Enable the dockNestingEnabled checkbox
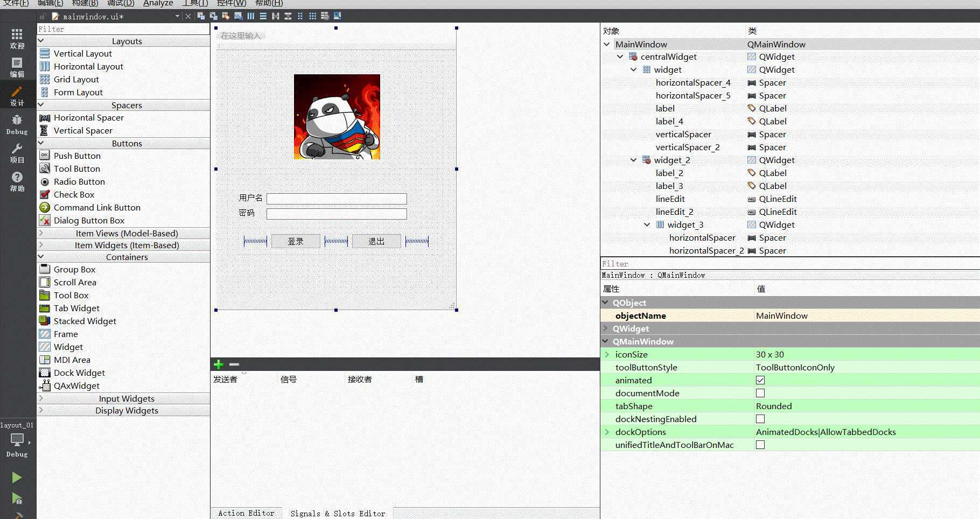 (760, 419)
